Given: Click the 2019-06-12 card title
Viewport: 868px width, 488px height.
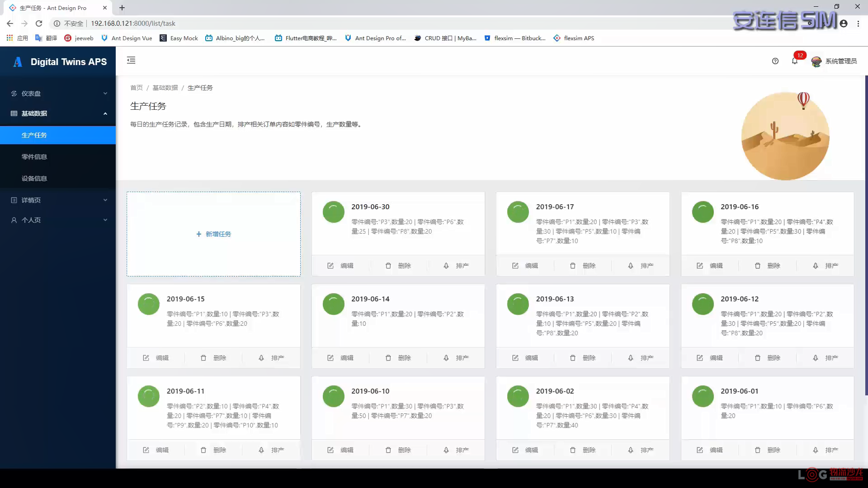Looking at the screenshot, I should pos(740,299).
